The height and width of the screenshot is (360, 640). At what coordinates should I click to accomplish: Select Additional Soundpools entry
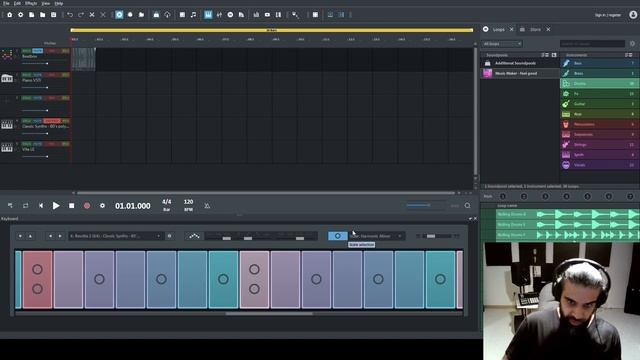(520, 63)
